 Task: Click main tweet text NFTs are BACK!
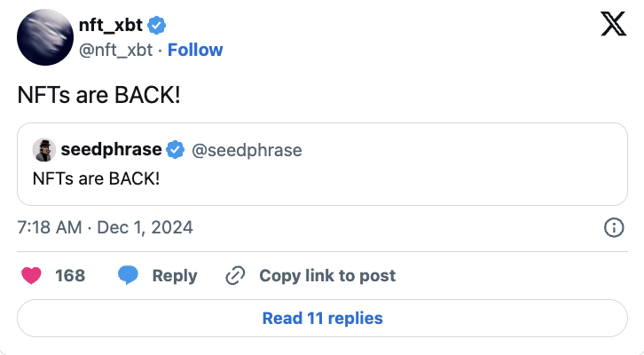point(98,95)
